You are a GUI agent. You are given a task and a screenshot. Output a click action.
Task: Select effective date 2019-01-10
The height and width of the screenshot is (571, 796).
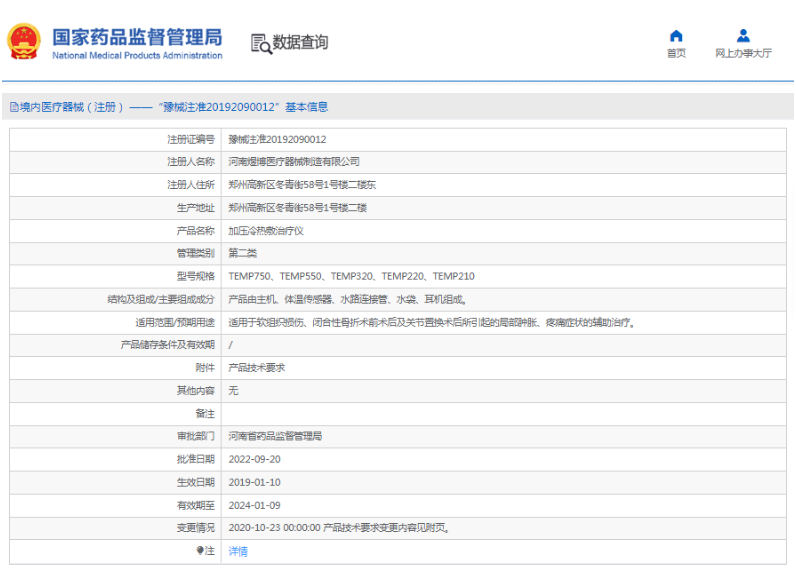pos(254,483)
